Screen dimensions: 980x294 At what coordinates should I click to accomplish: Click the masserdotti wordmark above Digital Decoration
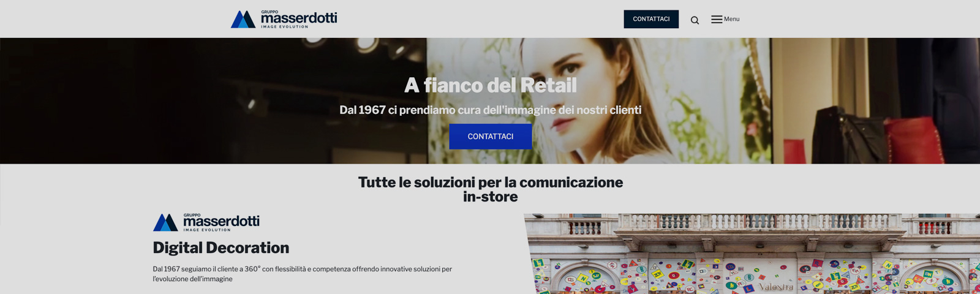221,222
